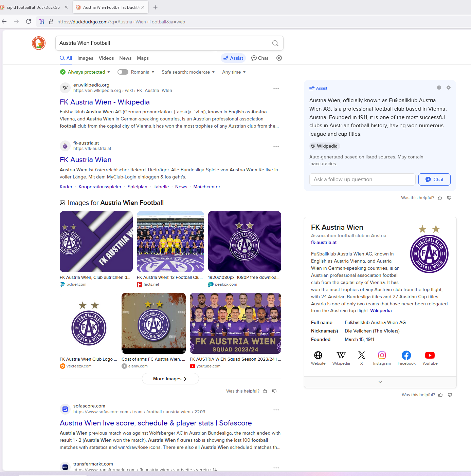The image size is (471, 476).
Task: Open search settings gear icon
Action: (x=279, y=58)
